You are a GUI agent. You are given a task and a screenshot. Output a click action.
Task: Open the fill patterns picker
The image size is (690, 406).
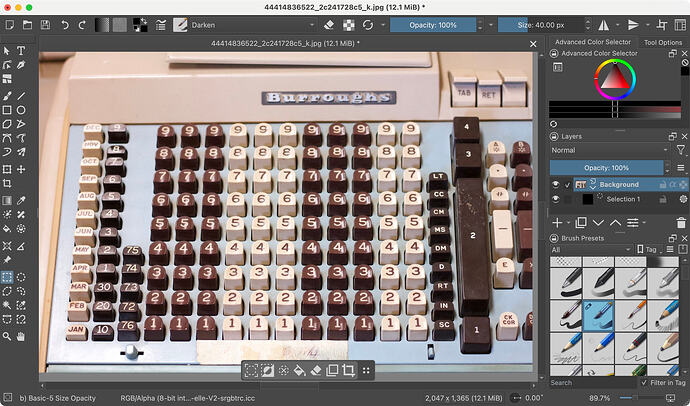click(120, 25)
